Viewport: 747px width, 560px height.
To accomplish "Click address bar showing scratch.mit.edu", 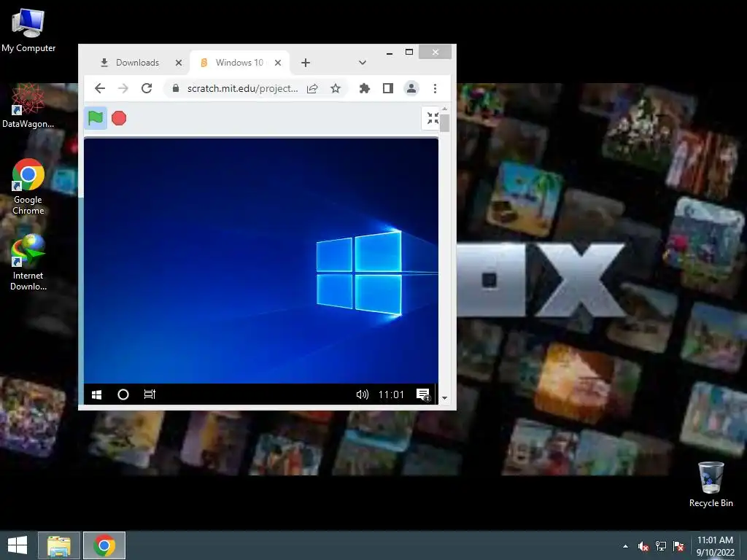I will tap(242, 88).
